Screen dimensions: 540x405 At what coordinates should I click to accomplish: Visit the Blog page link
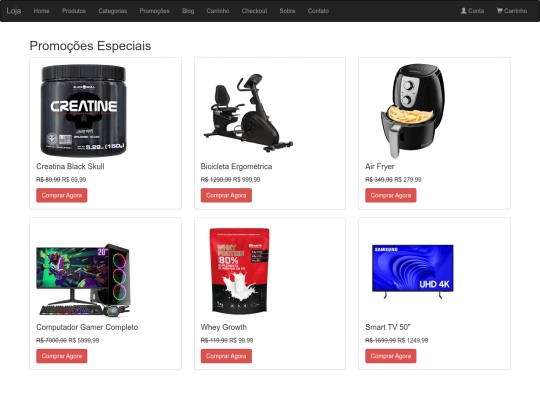pos(188,11)
